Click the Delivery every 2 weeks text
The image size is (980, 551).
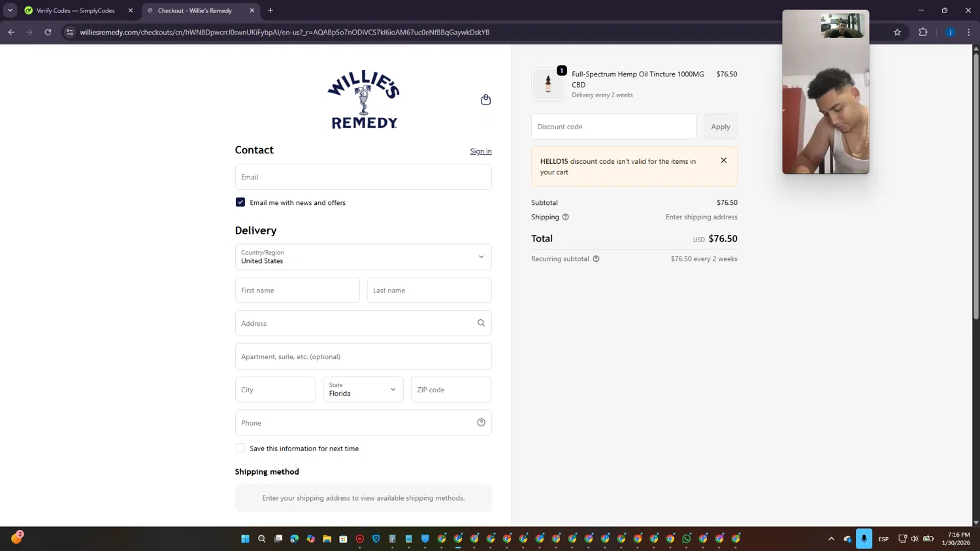coord(602,95)
